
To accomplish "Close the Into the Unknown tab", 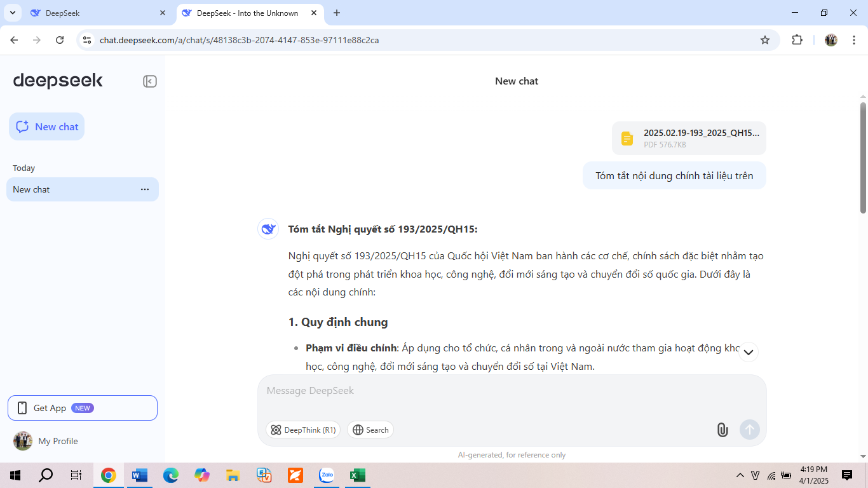I will coord(314,13).
